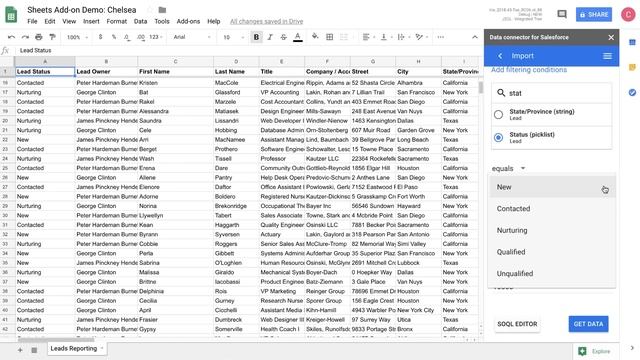Click the GET DATA button
The height and width of the screenshot is (360, 640).
(x=588, y=324)
